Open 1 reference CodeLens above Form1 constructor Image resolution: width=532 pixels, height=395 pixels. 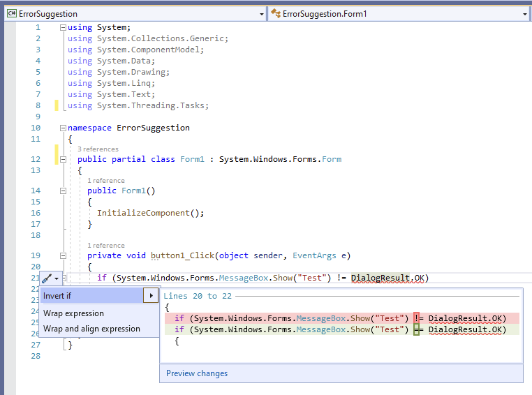106,181
